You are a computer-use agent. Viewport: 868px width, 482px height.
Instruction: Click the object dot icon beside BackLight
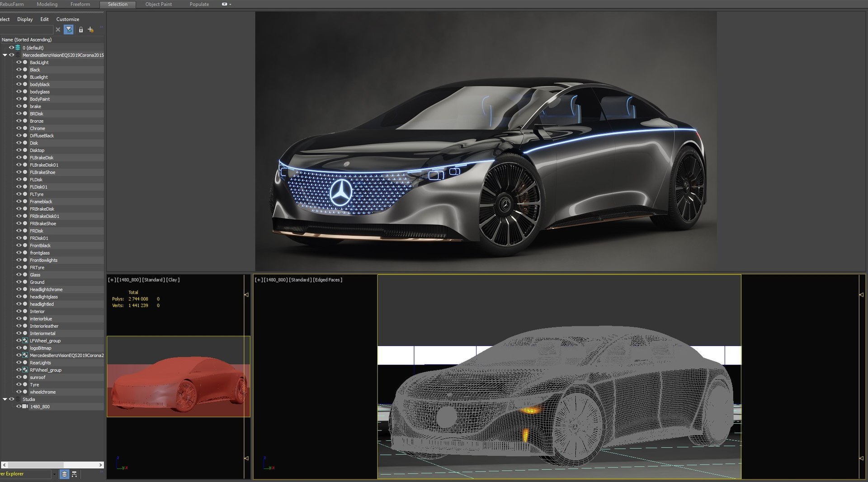point(25,62)
